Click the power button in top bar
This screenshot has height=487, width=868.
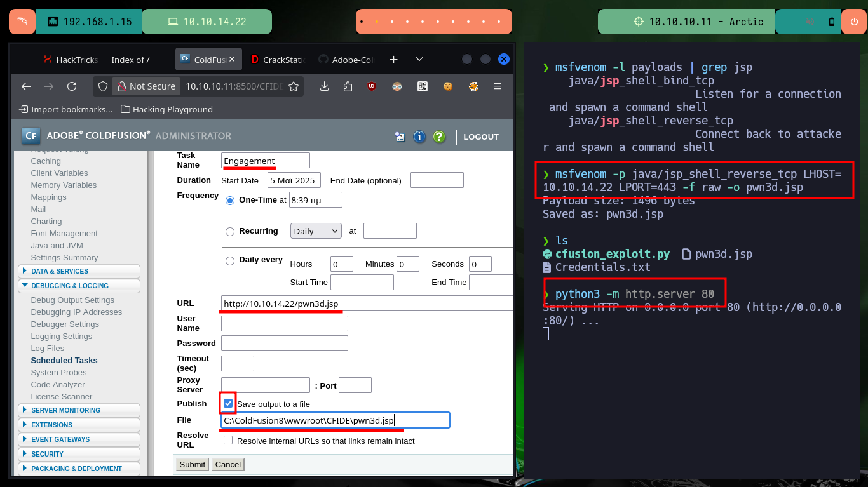(854, 22)
